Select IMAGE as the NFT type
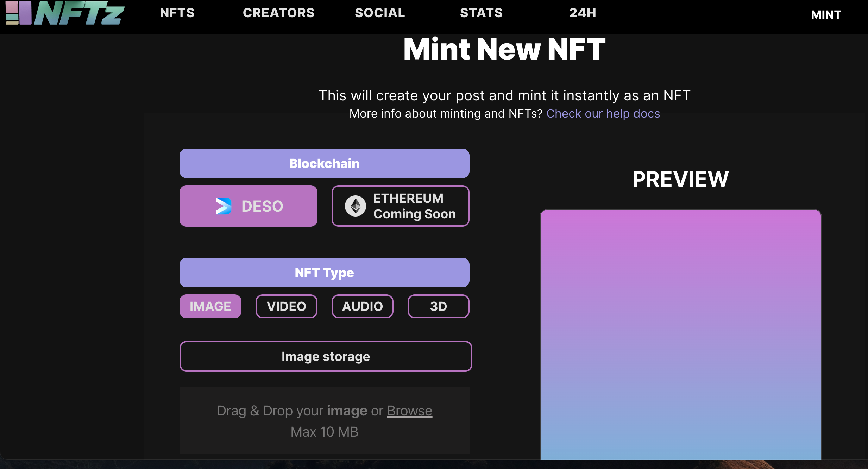 [210, 306]
